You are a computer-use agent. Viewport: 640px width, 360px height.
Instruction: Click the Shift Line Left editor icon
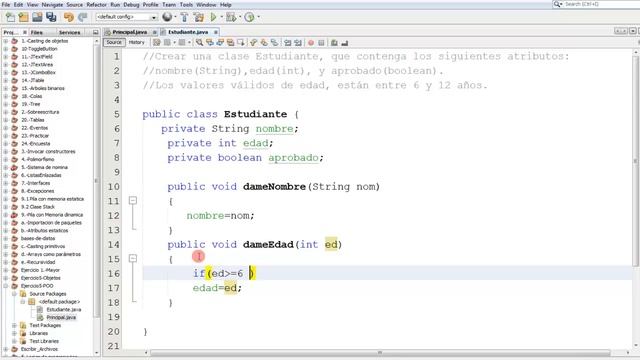coord(287,42)
